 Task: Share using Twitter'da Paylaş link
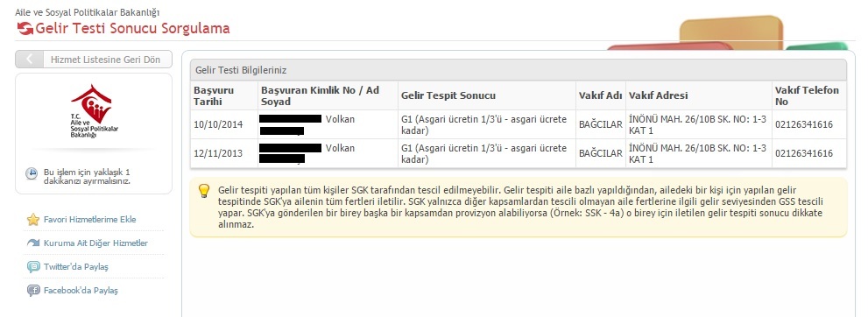pyautogui.click(x=76, y=267)
